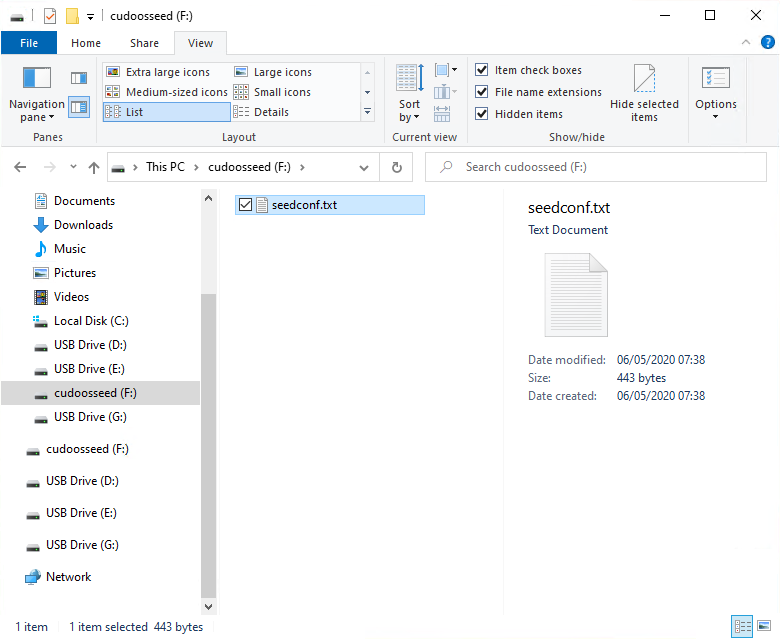Viewport: 780px width, 639px height.
Task: Expand the layout gallery More arrow
Action: [367, 112]
